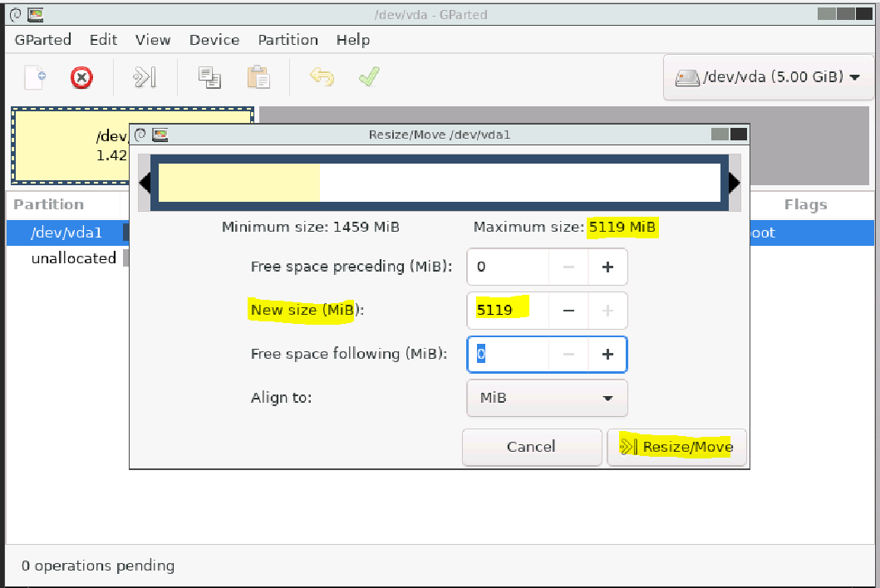The width and height of the screenshot is (880, 588).
Task: Click the New size (MiB) input field
Action: tap(508, 311)
